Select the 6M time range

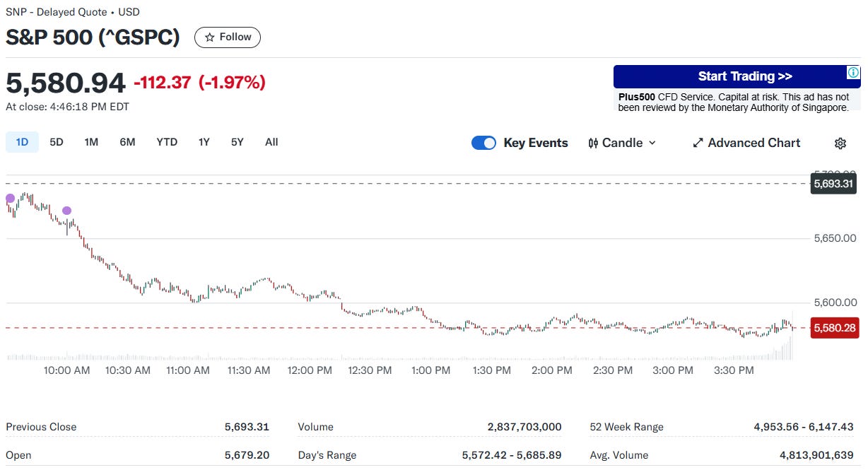127,142
